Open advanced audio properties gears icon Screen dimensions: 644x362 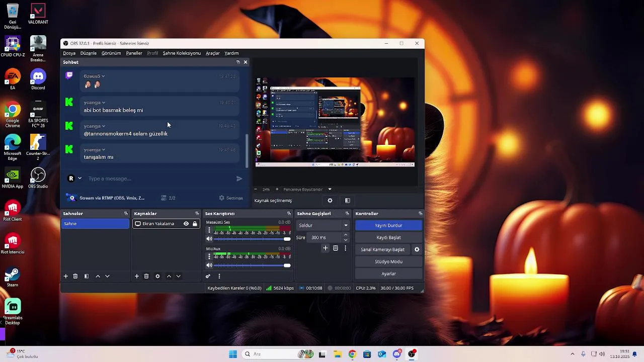[208, 276]
